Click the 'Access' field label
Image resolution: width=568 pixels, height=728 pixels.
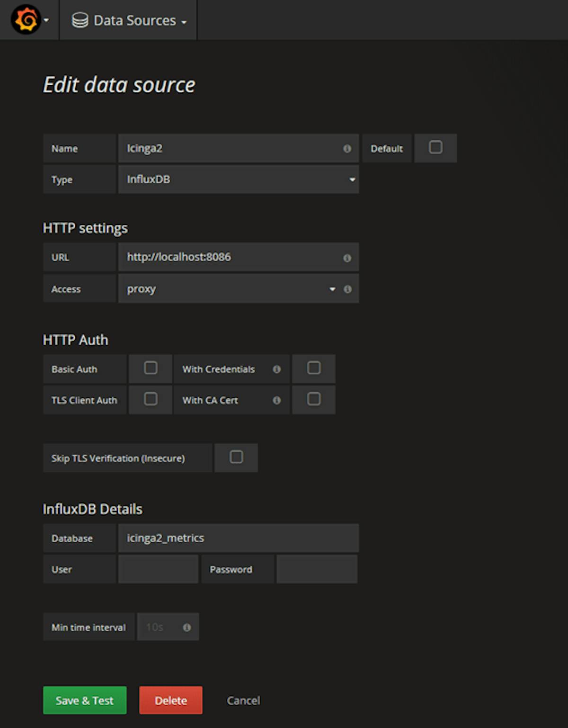tap(66, 289)
